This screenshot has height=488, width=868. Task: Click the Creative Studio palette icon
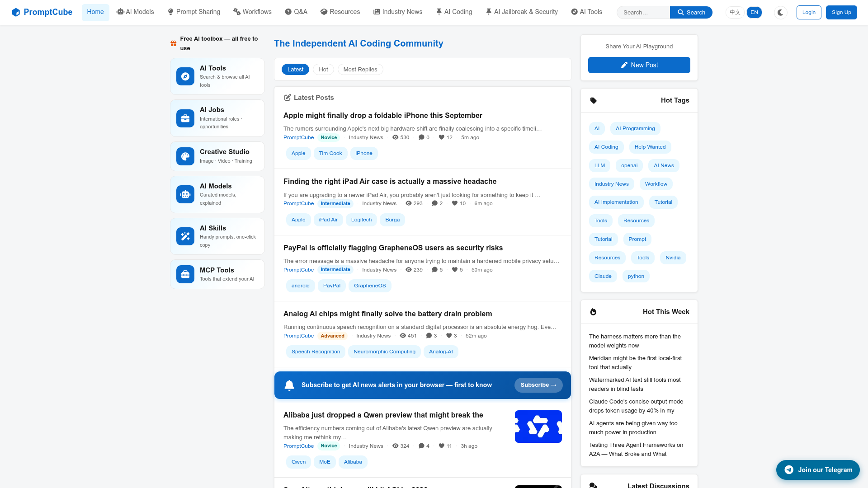(x=185, y=156)
